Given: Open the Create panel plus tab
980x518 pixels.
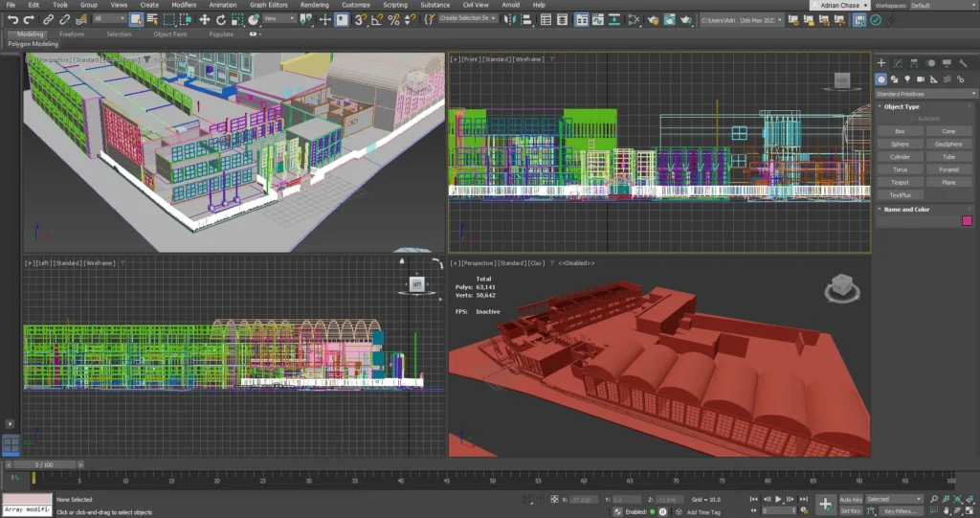Looking at the screenshot, I should 881,63.
